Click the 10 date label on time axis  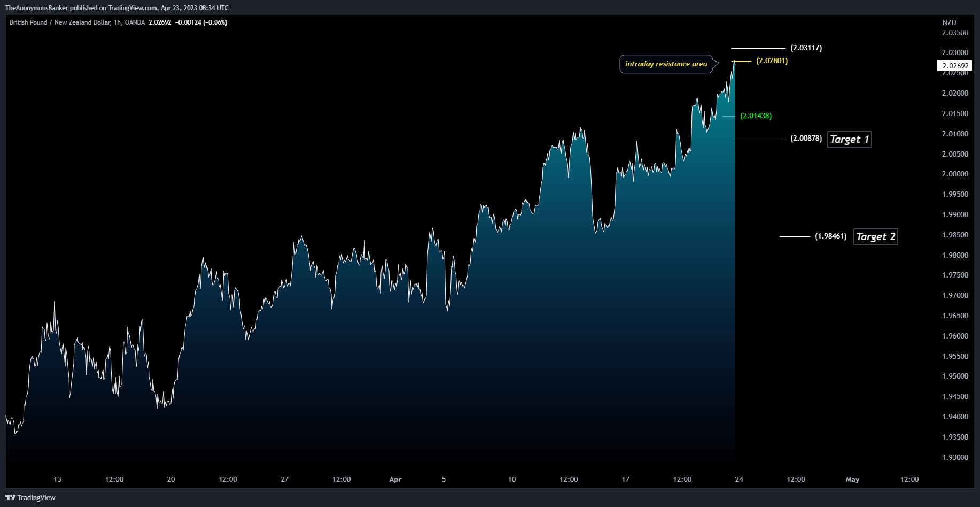tap(512, 479)
